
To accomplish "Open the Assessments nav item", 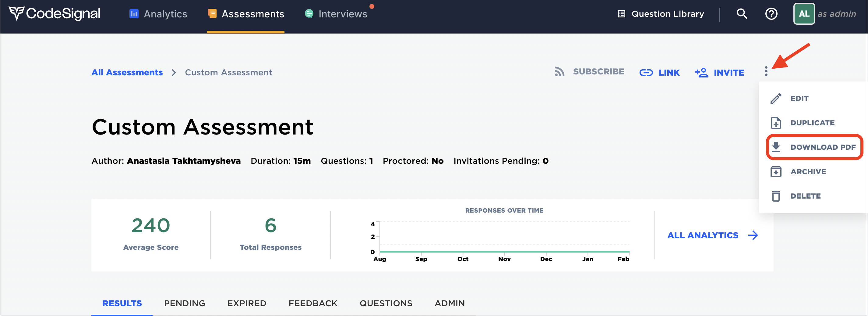I will 246,14.
